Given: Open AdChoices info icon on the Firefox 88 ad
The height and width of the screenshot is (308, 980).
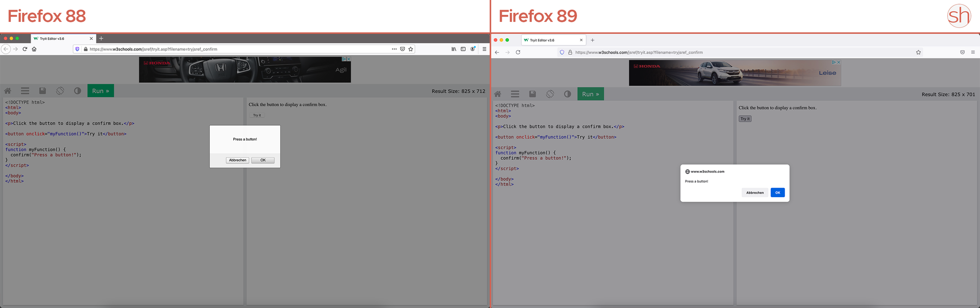Looking at the screenshot, I should (x=344, y=59).
